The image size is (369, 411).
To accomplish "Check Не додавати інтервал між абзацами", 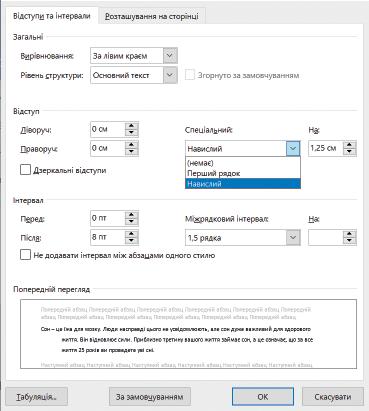I will click(x=25, y=255).
